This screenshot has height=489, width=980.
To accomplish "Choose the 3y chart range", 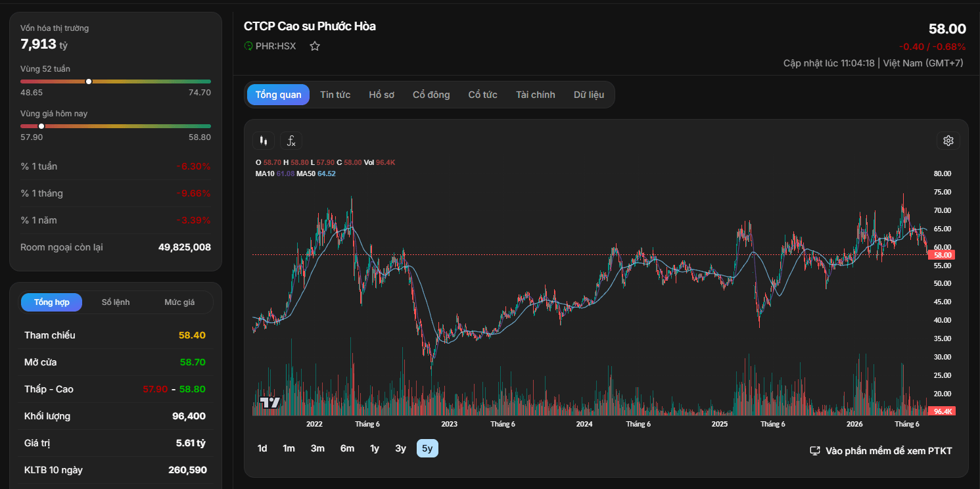I will pyautogui.click(x=401, y=448).
